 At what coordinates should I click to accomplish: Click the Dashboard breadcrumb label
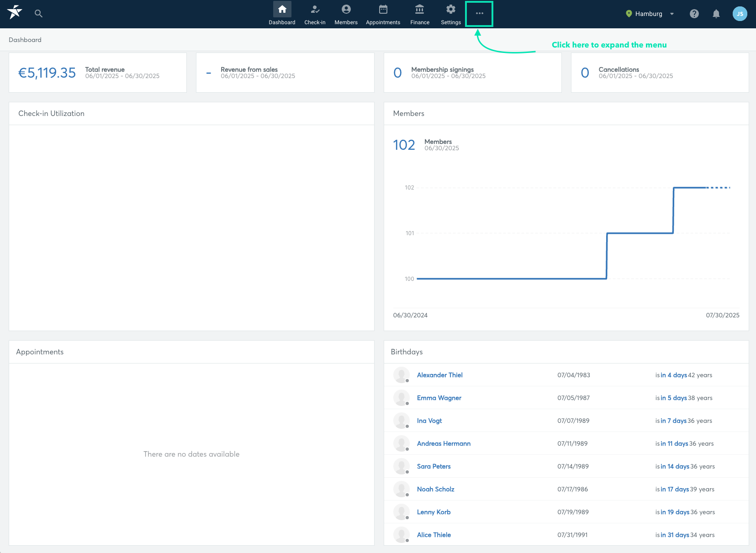25,40
